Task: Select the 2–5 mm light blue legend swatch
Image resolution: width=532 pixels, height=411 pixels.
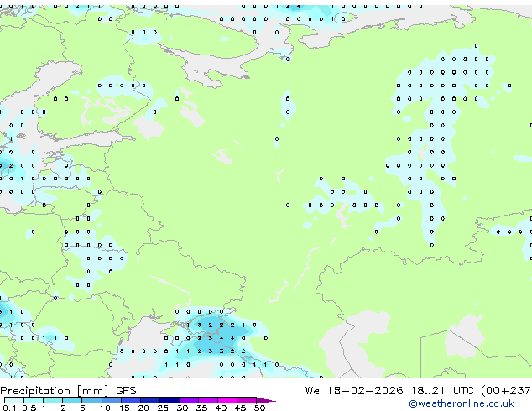Action: click(x=72, y=400)
